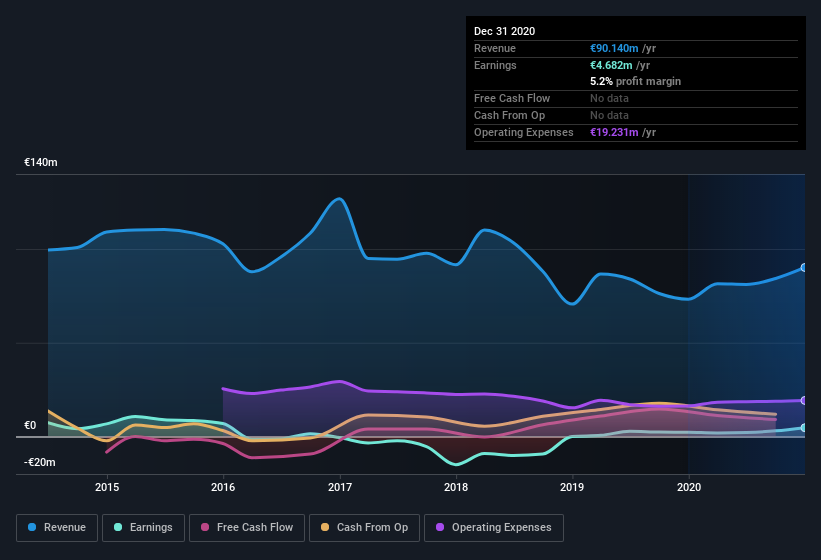Click Cash From Op row label in tooltip

coord(509,115)
